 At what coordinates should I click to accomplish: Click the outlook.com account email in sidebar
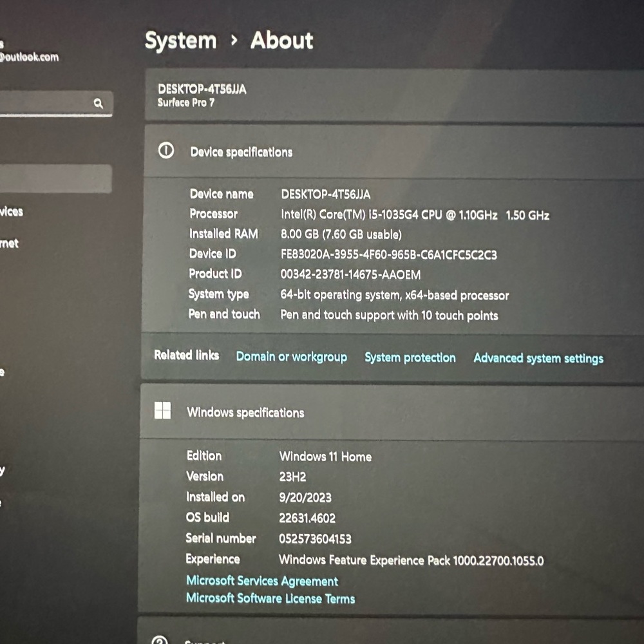click(x=29, y=57)
